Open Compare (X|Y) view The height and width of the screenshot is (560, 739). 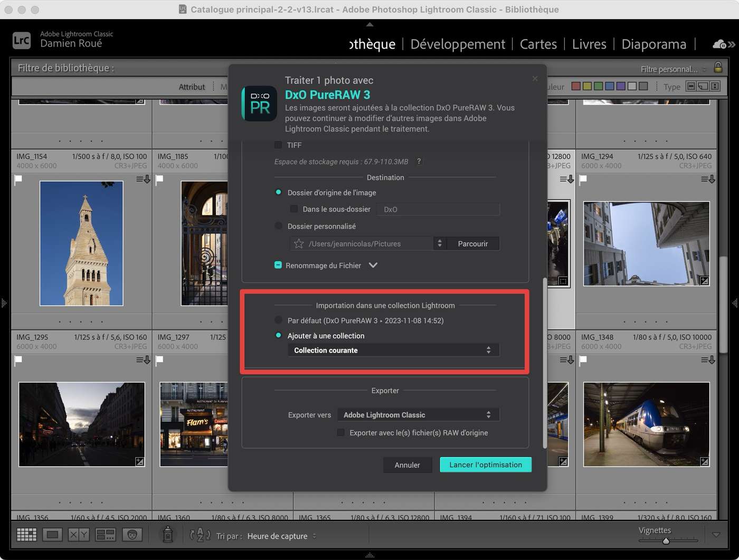[x=79, y=535]
